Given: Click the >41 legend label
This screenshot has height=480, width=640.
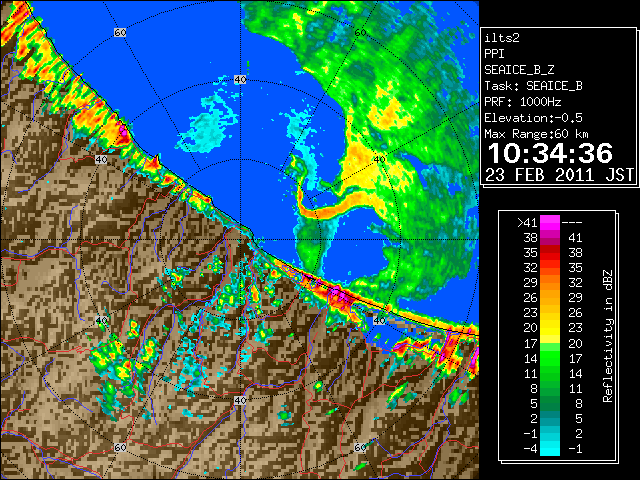Looking at the screenshot, I should [x=527, y=223].
